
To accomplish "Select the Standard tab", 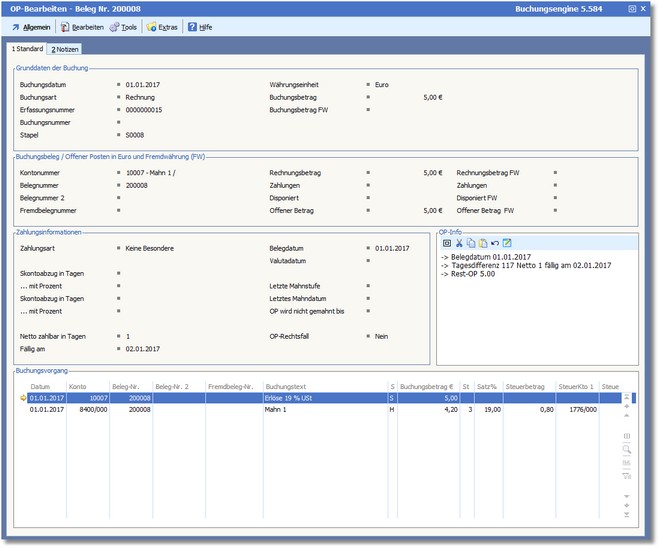I will coord(26,49).
